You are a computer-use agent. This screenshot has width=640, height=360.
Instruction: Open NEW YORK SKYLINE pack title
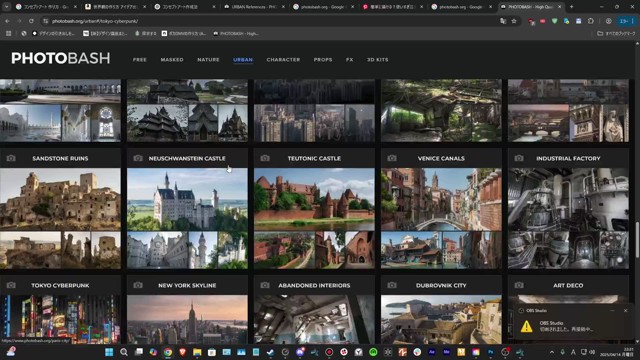point(187,285)
